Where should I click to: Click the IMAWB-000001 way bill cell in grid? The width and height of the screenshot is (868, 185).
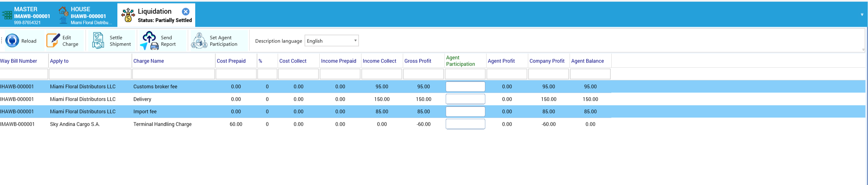point(18,124)
